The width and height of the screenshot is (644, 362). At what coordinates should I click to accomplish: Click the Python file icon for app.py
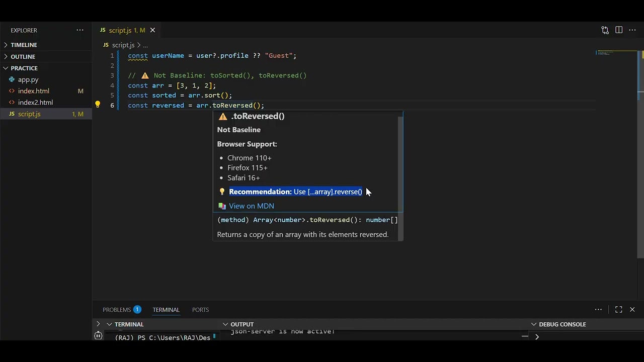(12, 79)
